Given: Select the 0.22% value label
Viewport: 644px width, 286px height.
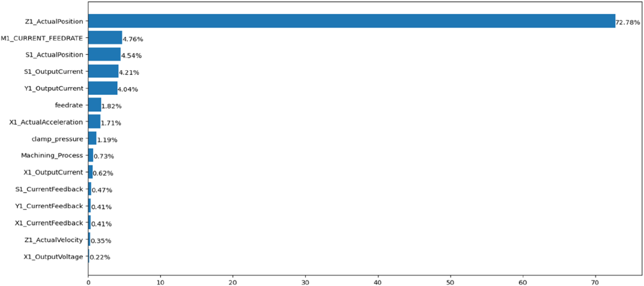Looking at the screenshot, I should tap(100, 257).
